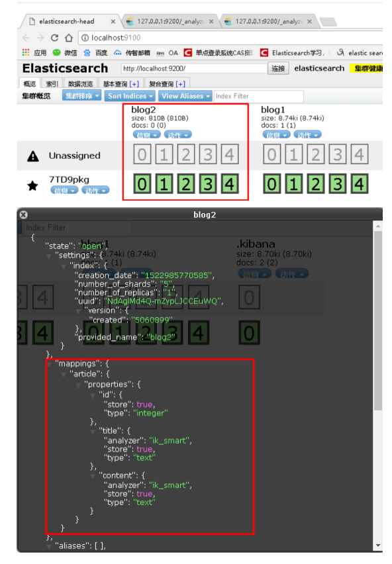Click the Index Filter input field
392x564 pixels.
tap(259, 97)
